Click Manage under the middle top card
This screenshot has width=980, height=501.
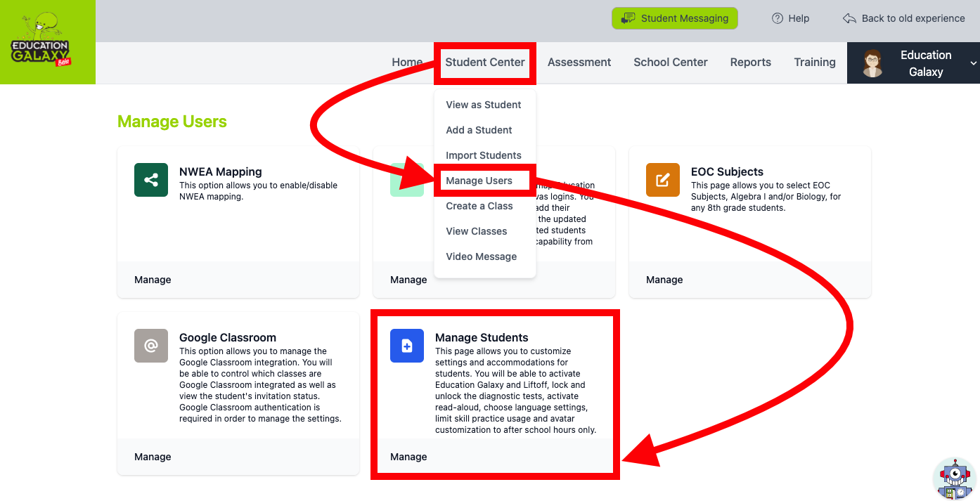pyautogui.click(x=408, y=280)
